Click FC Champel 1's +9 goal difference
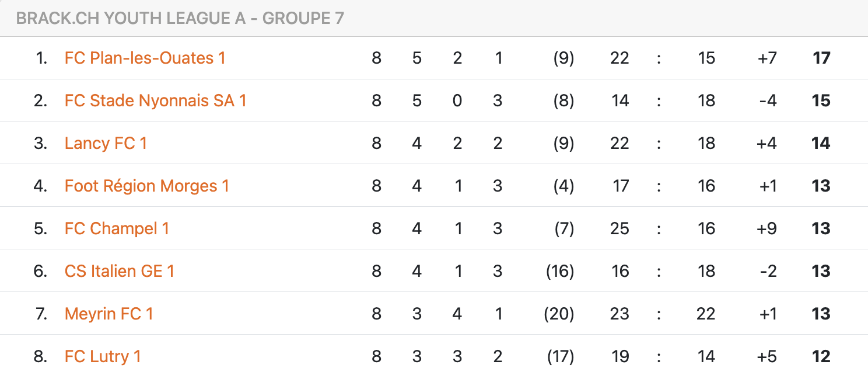Image resolution: width=868 pixels, height=375 pixels. [766, 228]
